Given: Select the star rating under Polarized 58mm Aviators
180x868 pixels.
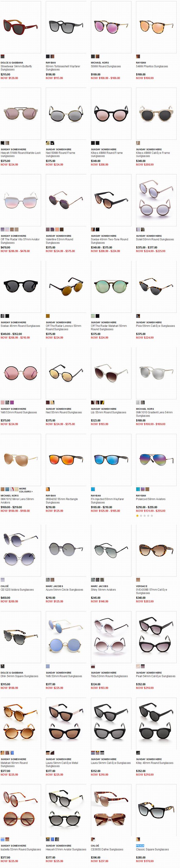Looking at the screenshot, I should pyautogui.click(x=144, y=515).
